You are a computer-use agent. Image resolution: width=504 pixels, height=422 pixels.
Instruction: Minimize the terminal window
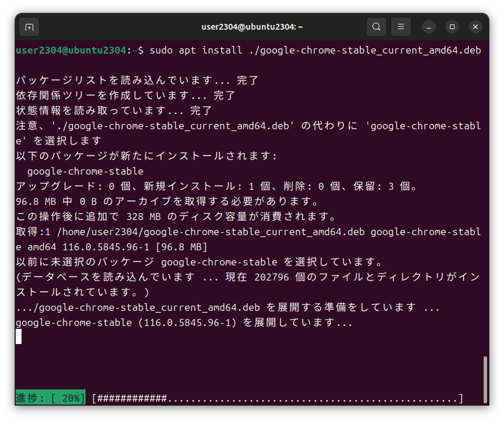(x=429, y=27)
